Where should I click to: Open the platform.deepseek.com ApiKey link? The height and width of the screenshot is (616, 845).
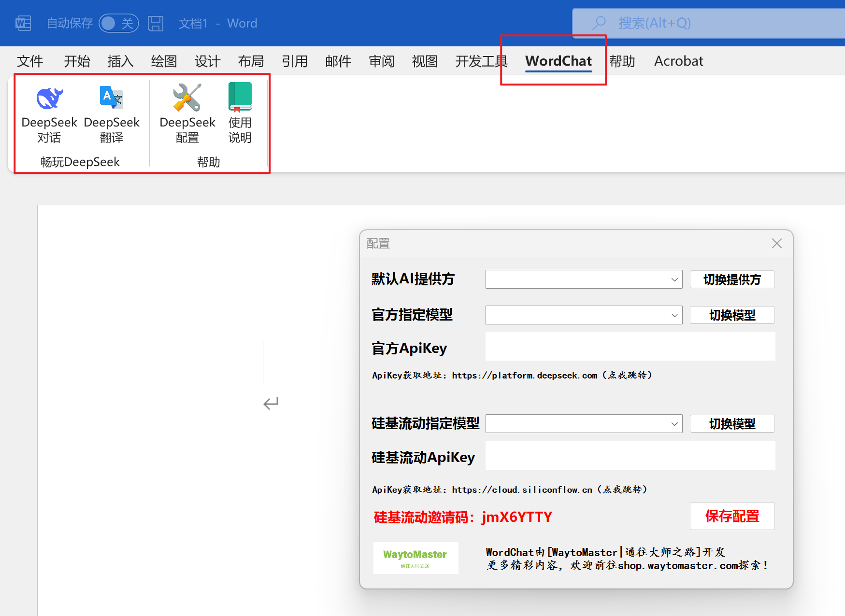click(512, 375)
